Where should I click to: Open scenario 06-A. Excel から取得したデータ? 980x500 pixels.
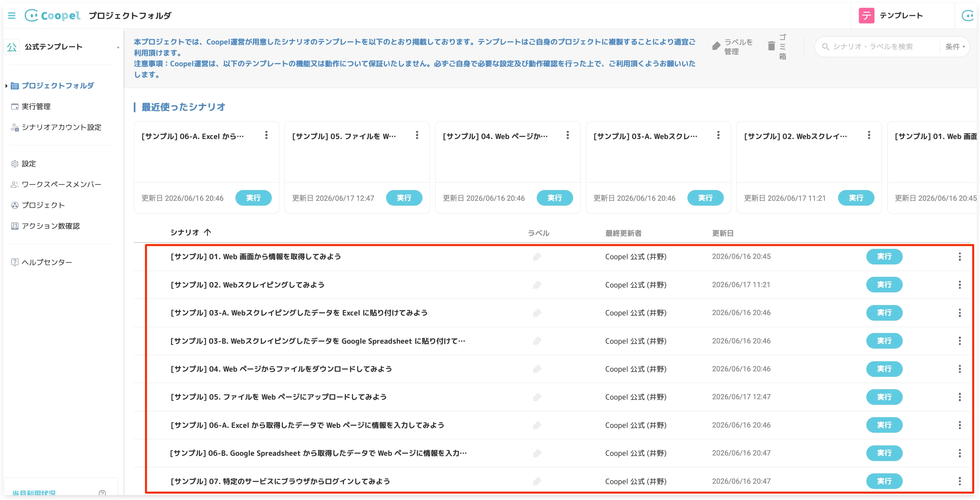[308, 425]
